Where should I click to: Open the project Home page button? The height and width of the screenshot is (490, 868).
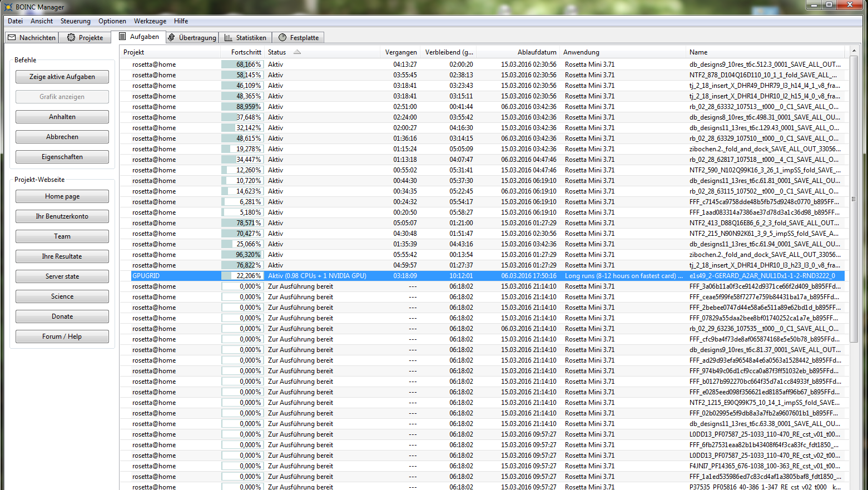point(62,196)
